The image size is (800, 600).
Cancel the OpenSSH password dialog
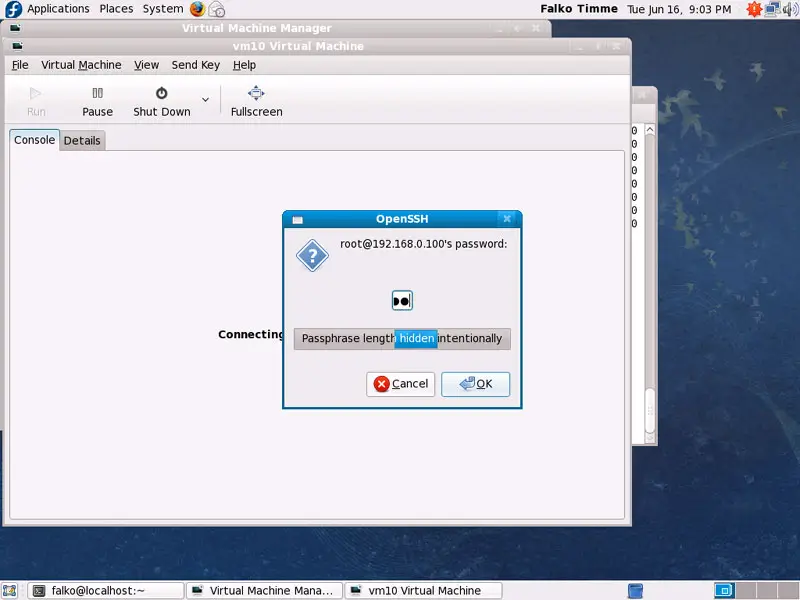(401, 384)
